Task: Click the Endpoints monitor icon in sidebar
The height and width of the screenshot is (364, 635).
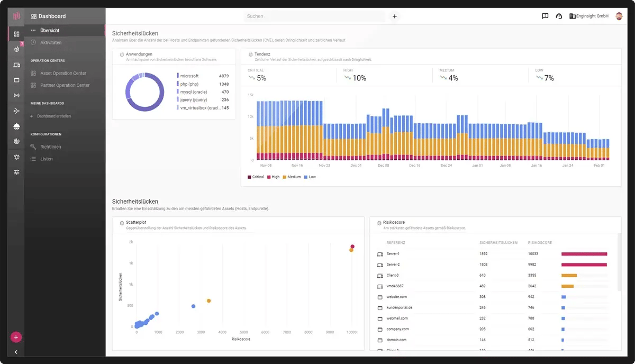Action: click(16, 80)
